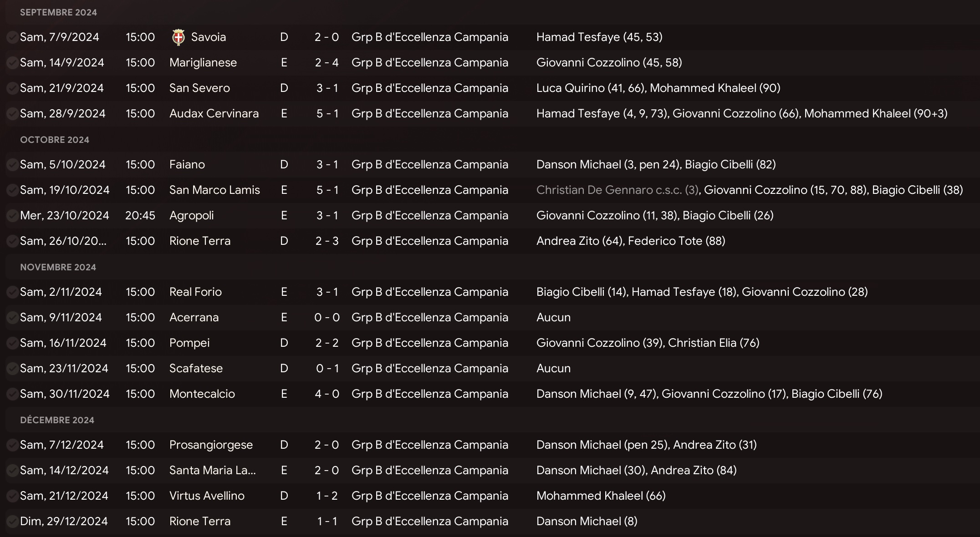The height and width of the screenshot is (537, 980).
Task: Click the competition name in the Pompei row
Action: pos(430,343)
